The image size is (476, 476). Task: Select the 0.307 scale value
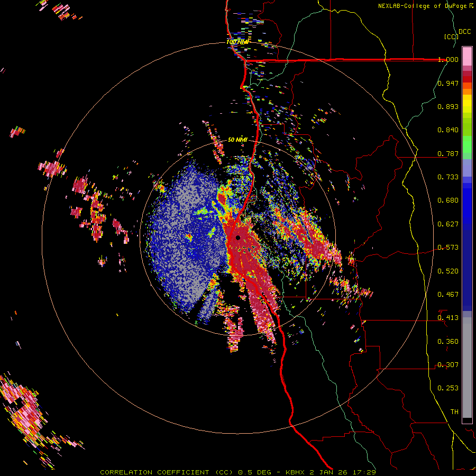(x=448, y=365)
